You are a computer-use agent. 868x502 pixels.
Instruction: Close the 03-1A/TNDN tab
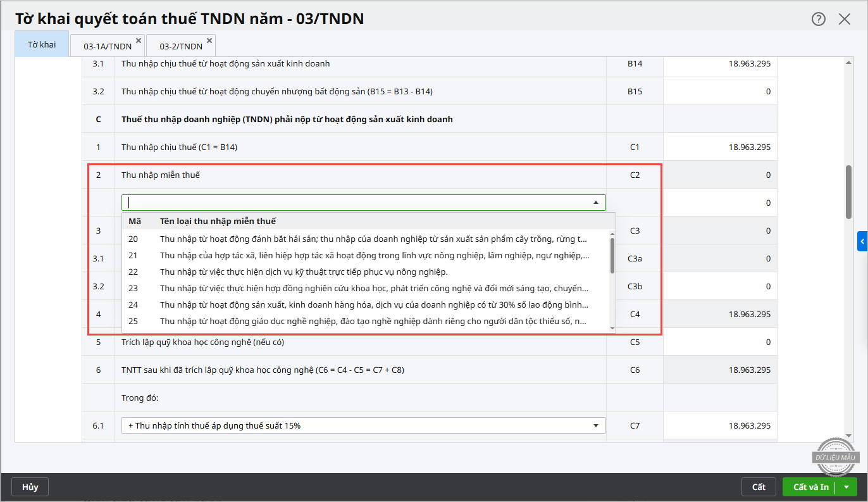point(139,41)
